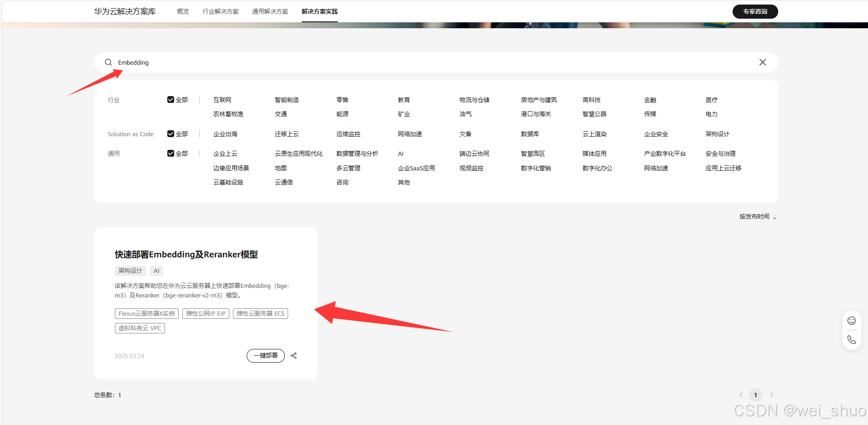This screenshot has height=425, width=868.
Task: Clear the Embedding search with the X icon
Action: [x=762, y=62]
